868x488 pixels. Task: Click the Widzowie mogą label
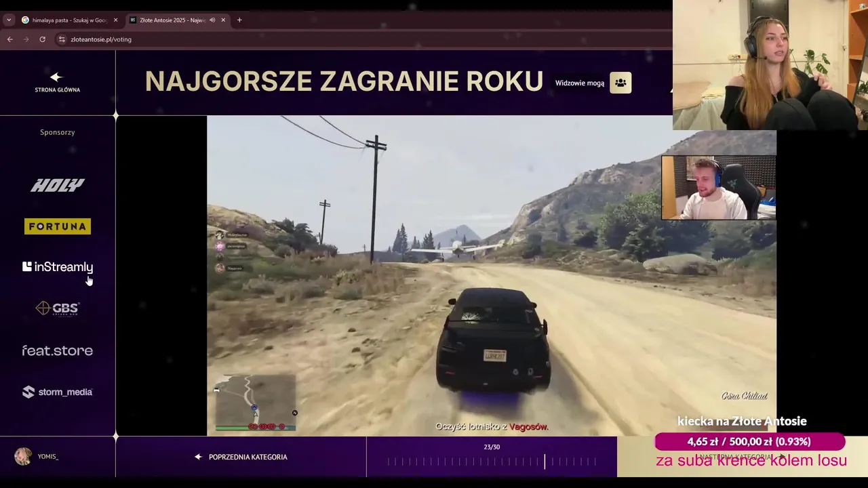click(x=580, y=83)
